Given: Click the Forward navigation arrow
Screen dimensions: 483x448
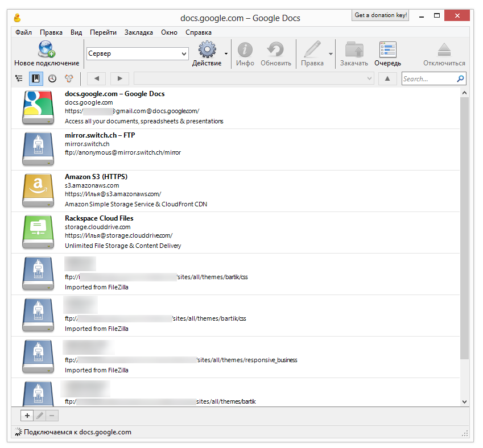Looking at the screenshot, I should (119, 78).
